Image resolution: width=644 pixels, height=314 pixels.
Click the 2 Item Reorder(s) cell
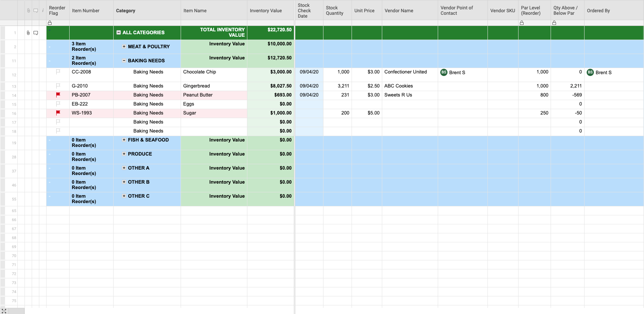click(x=91, y=60)
